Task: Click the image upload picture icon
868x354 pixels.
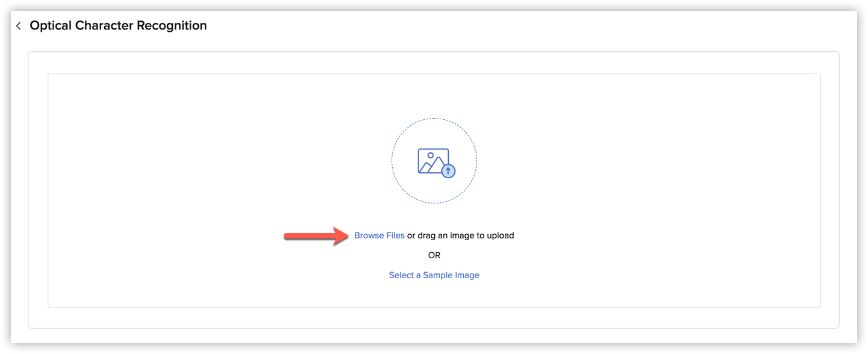Action: [x=433, y=161]
